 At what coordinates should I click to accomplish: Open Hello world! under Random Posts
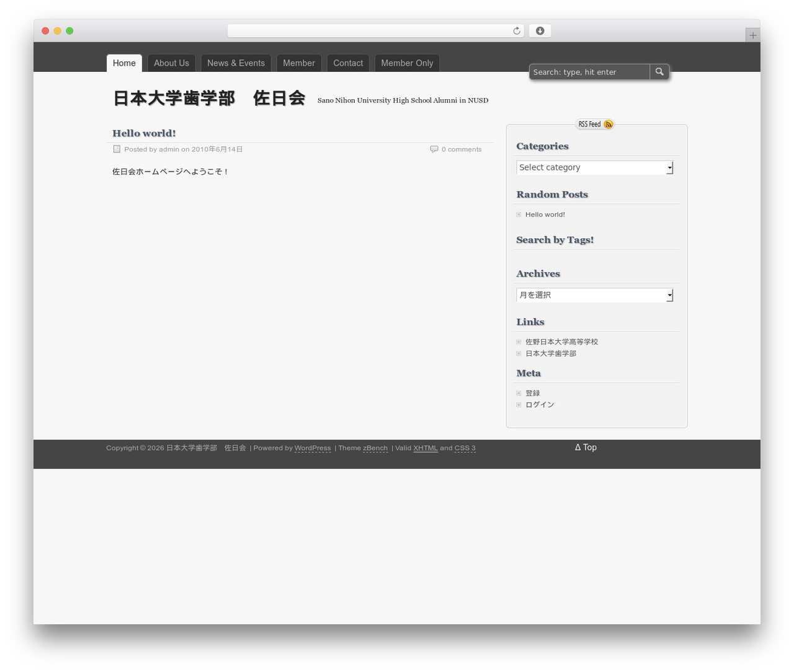coord(545,214)
